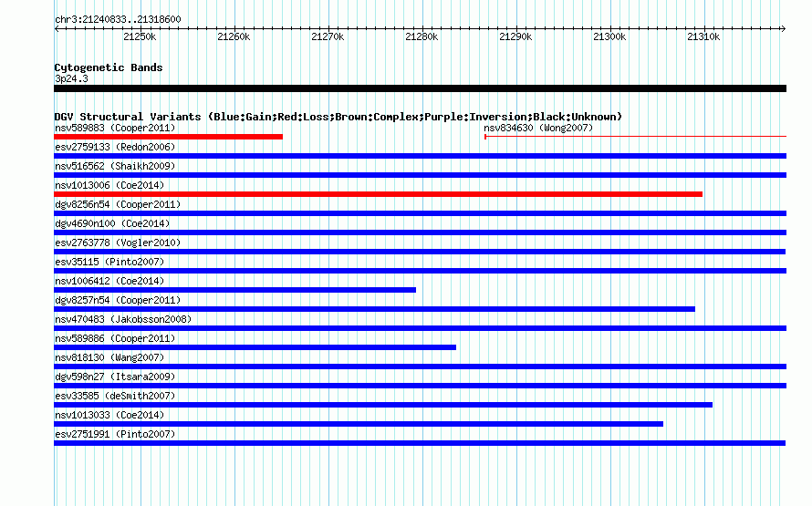Click the 21260k ruler tick label
This screenshot has width=812, height=506.
234,36
